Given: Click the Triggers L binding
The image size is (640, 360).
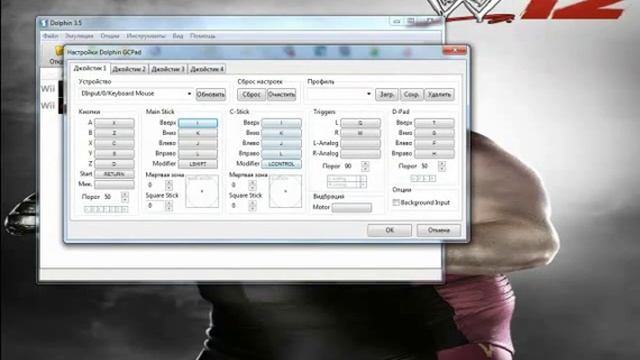Looking at the screenshot, I should [x=360, y=123].
